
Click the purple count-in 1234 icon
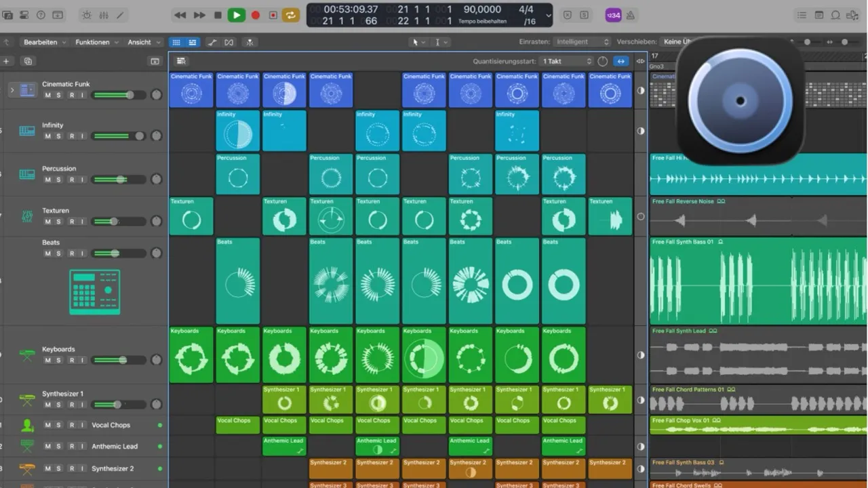pyautogui.click(x=614, y=14)
